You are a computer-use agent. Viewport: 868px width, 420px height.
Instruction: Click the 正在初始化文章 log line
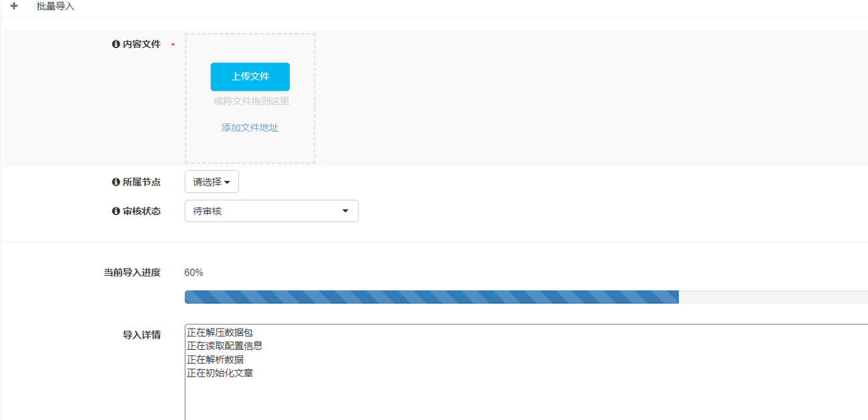(220, 373)
